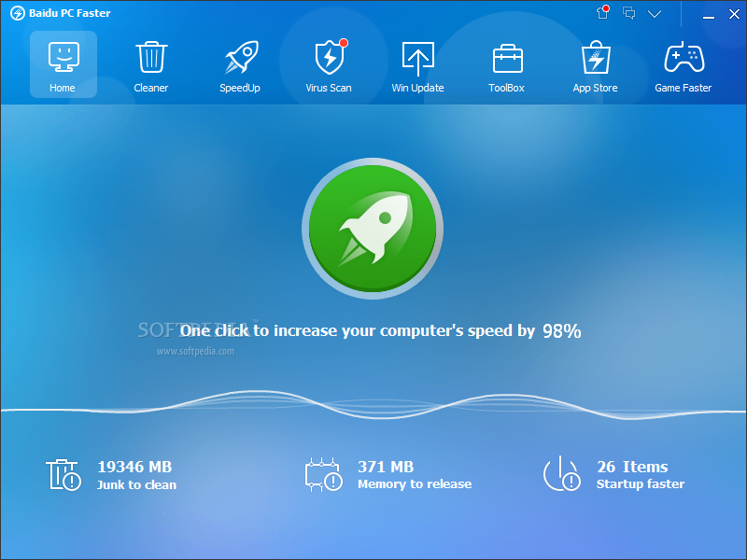Click the memory chip warning icon
The width and height of the screenshot is (747, 560).
(x=324, y=475)
